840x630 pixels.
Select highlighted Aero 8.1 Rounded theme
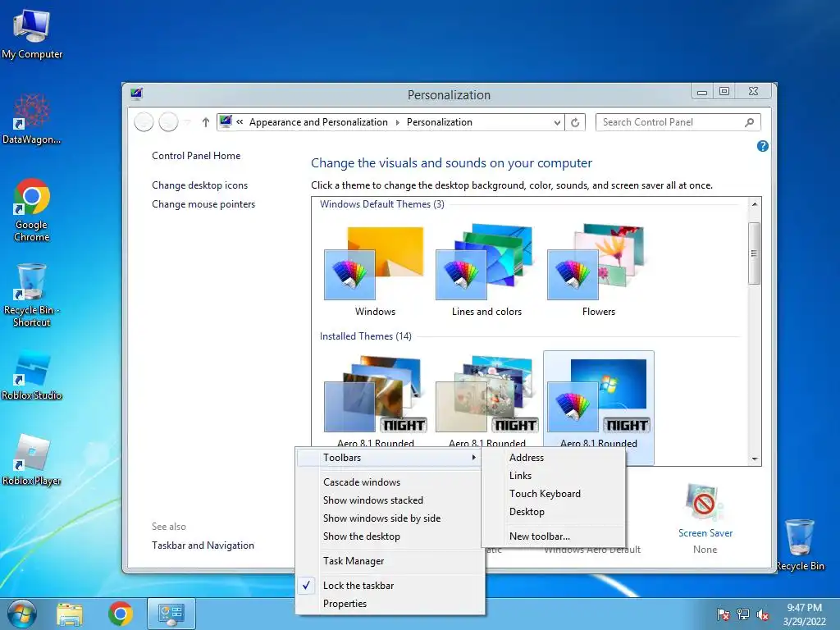click(x=598, y=402)
